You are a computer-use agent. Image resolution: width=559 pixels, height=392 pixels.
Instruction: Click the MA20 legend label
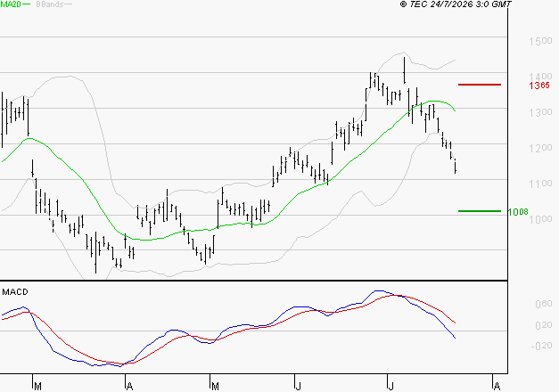point(11,4)
